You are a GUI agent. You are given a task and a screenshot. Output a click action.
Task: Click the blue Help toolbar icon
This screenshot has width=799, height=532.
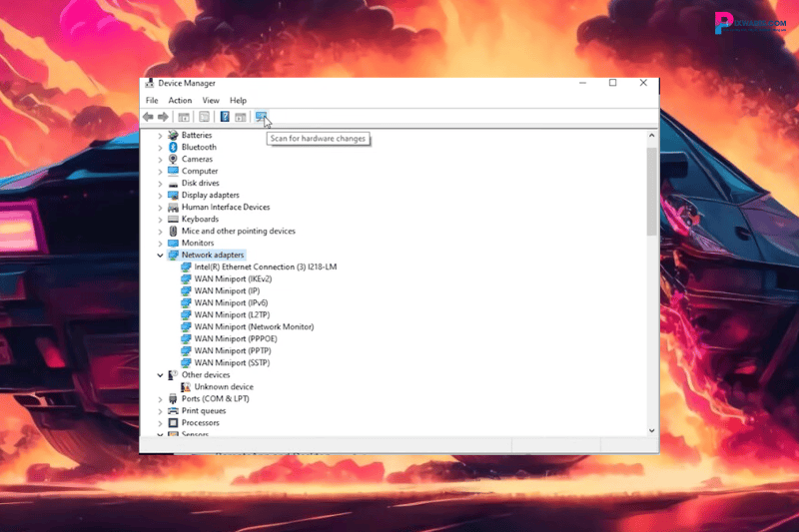click(225, 117)
